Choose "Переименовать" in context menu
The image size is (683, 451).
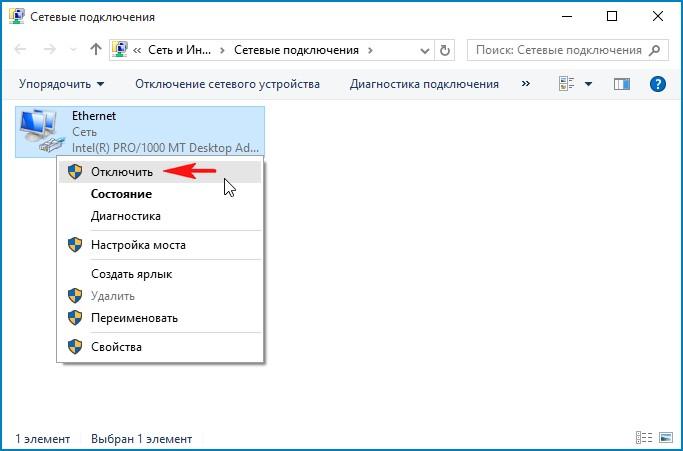pyautogui.click(x=160, y=318)
